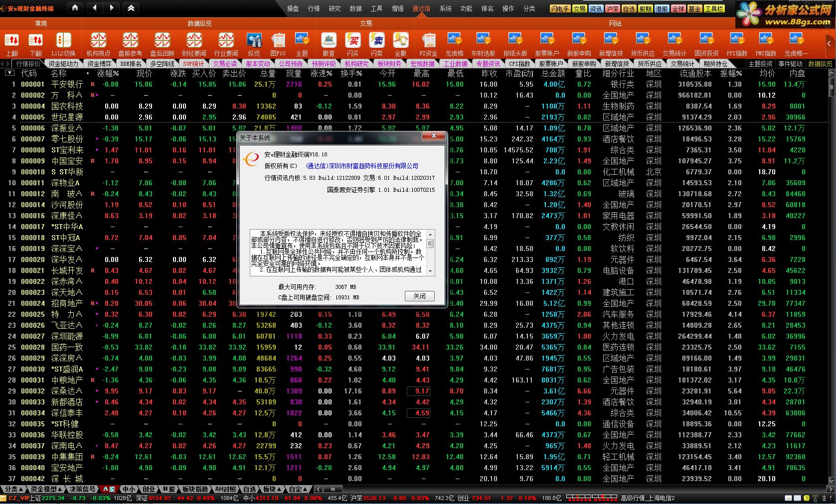The height and width of the screenshot is (504, 836).
Task: Click the 工具栏 quick button
Action: (x=714, y=8)
